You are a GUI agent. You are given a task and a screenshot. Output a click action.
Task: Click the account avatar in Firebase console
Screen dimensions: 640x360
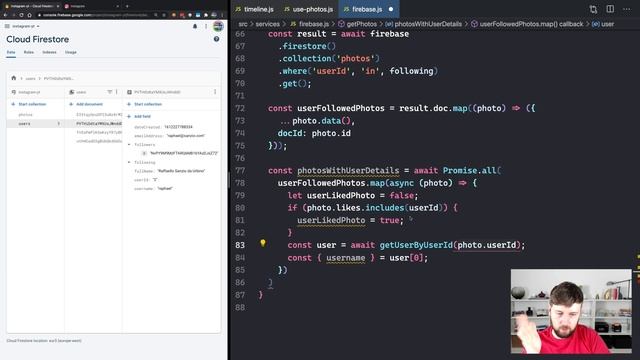pyautogui.click(x=218, y=26)
